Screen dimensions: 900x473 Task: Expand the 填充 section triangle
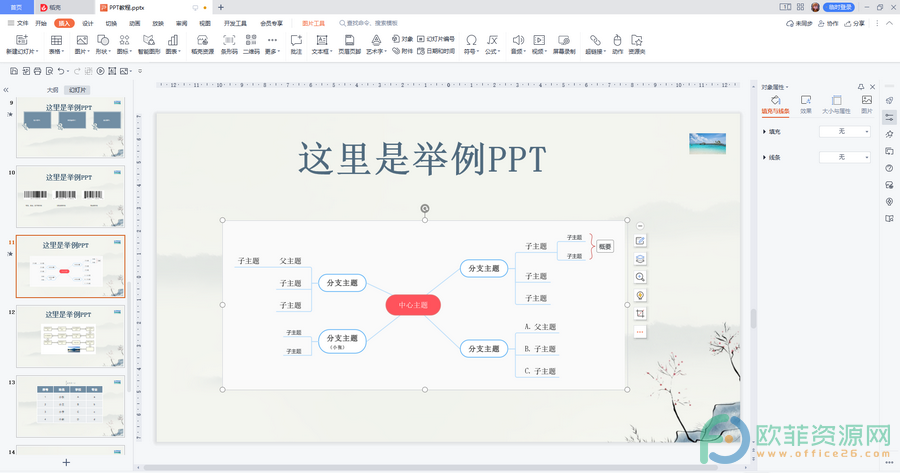tap(764, 131)
